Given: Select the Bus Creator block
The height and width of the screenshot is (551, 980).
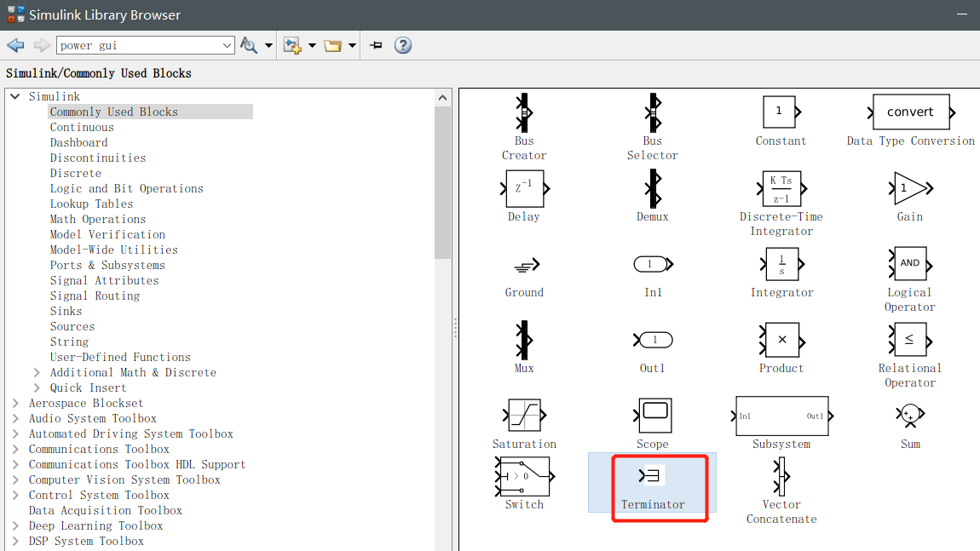Looking at the screenshot, I should 524,113.
